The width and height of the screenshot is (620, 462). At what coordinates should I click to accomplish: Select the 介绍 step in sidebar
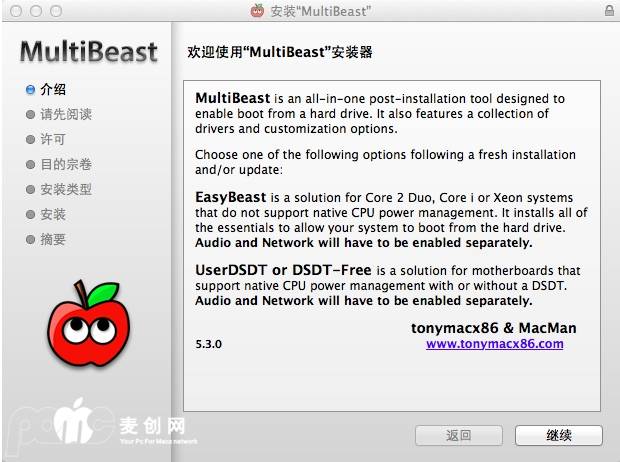pyautogui.click(x=53, y=89)
